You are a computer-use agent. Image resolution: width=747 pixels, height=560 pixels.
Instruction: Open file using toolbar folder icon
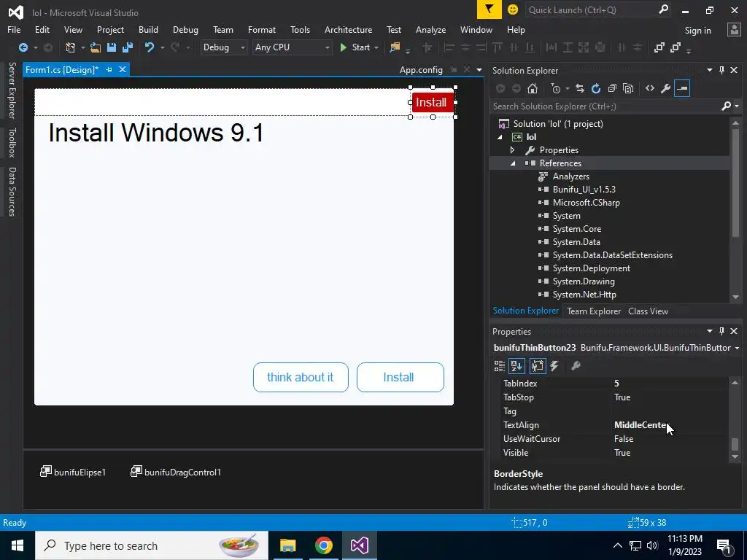96,47
